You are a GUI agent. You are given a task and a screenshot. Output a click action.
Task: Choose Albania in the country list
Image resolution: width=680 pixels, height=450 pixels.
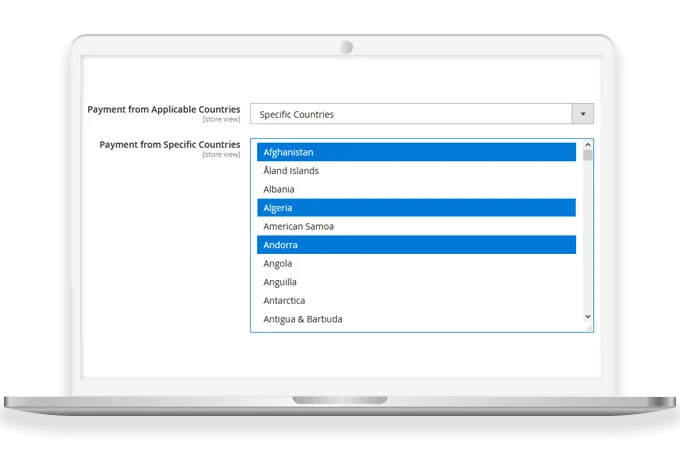point(416,189)
